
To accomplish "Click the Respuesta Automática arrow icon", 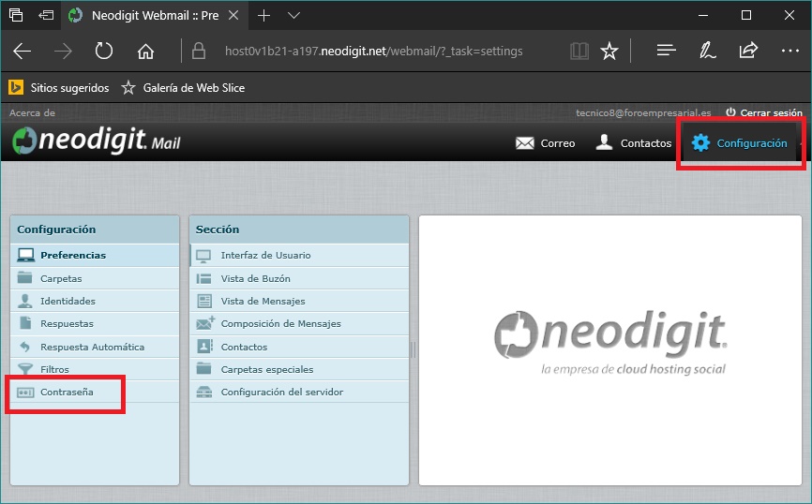I will [x=24, y=347].
